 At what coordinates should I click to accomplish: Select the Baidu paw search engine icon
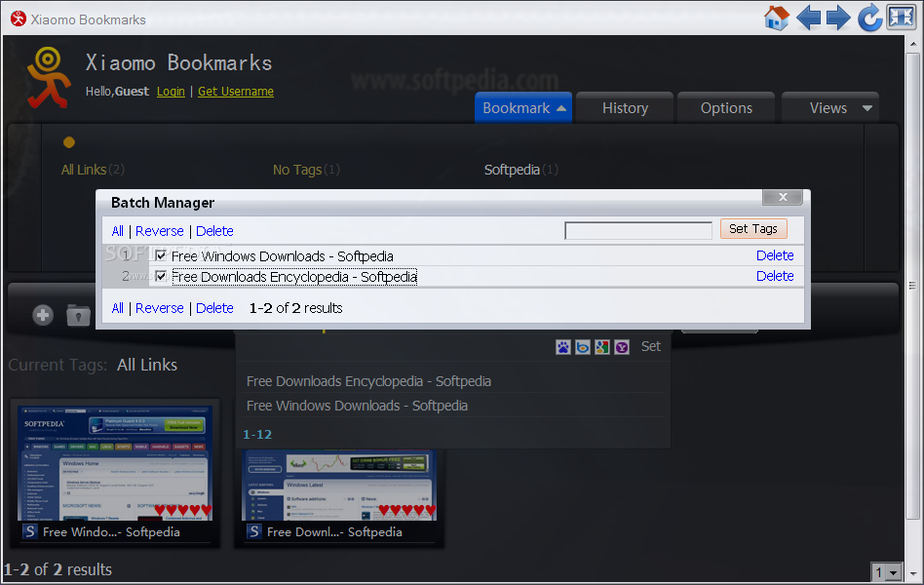tap(562, 347)
